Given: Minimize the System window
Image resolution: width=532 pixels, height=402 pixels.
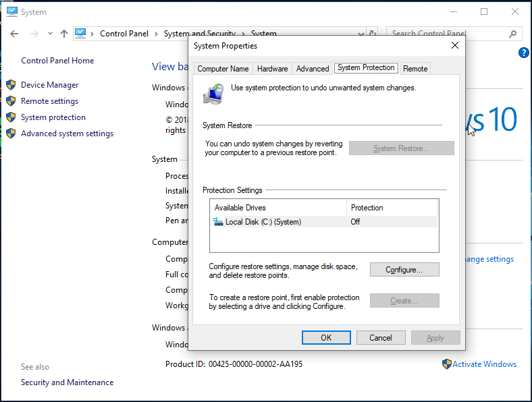Looking at the screenshot, I should tap(454, 12).
